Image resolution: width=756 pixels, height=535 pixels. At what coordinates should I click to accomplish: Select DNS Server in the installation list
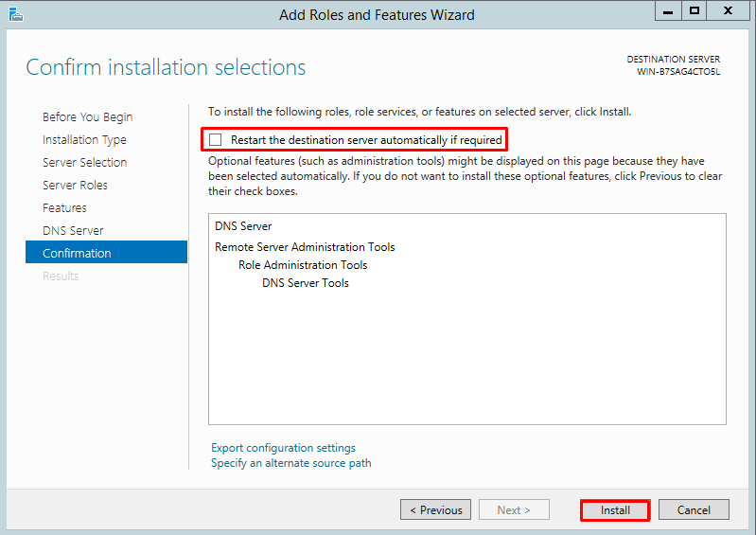(x=243, y=226)
